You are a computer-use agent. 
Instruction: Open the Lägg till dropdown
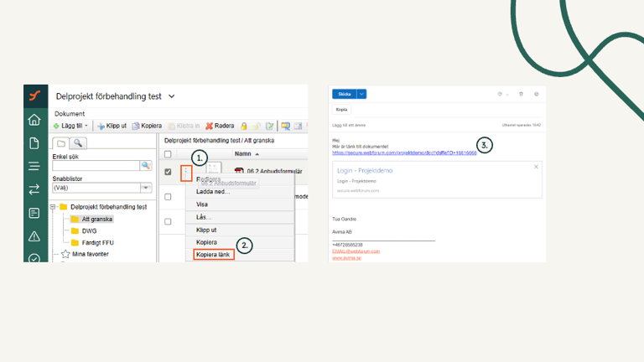pyautogui.click(x=71, y=126)
